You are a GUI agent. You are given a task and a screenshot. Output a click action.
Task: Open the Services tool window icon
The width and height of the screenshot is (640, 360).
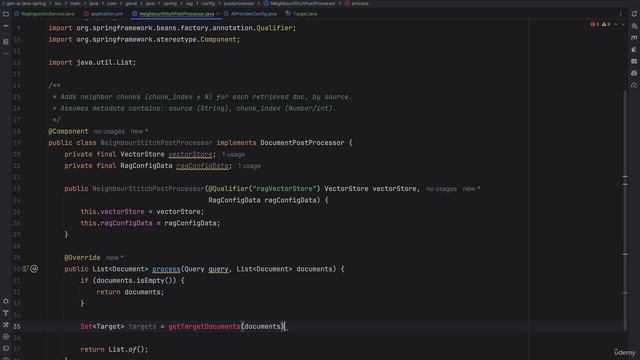point(6,301)
